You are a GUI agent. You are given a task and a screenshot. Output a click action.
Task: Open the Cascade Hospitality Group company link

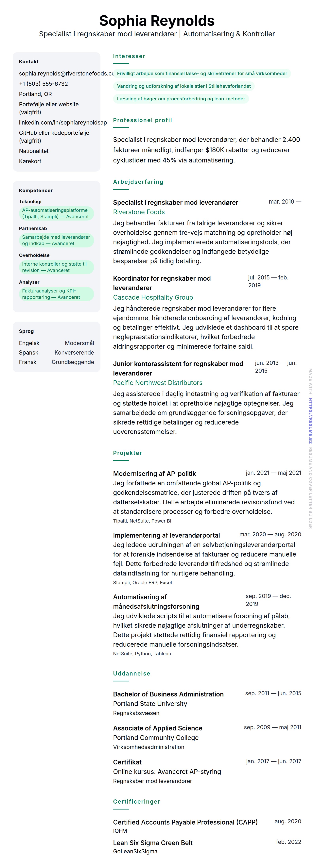(x=153, y=297)
